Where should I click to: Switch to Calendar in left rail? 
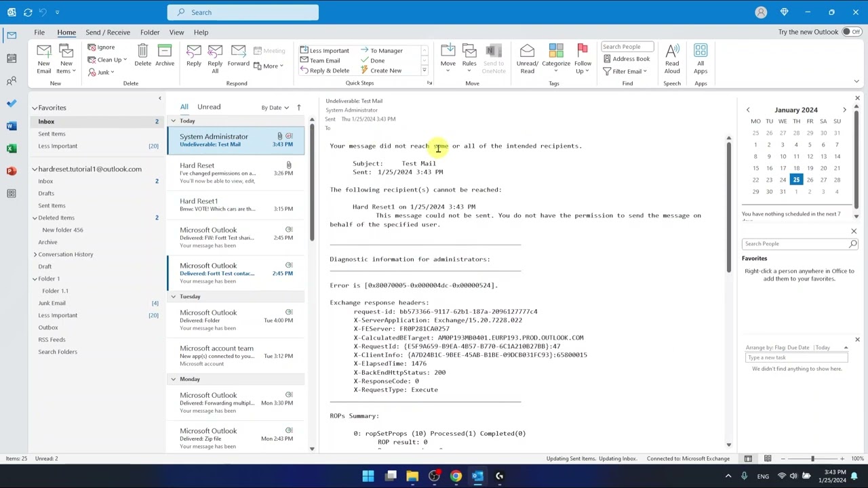point(12,58)
